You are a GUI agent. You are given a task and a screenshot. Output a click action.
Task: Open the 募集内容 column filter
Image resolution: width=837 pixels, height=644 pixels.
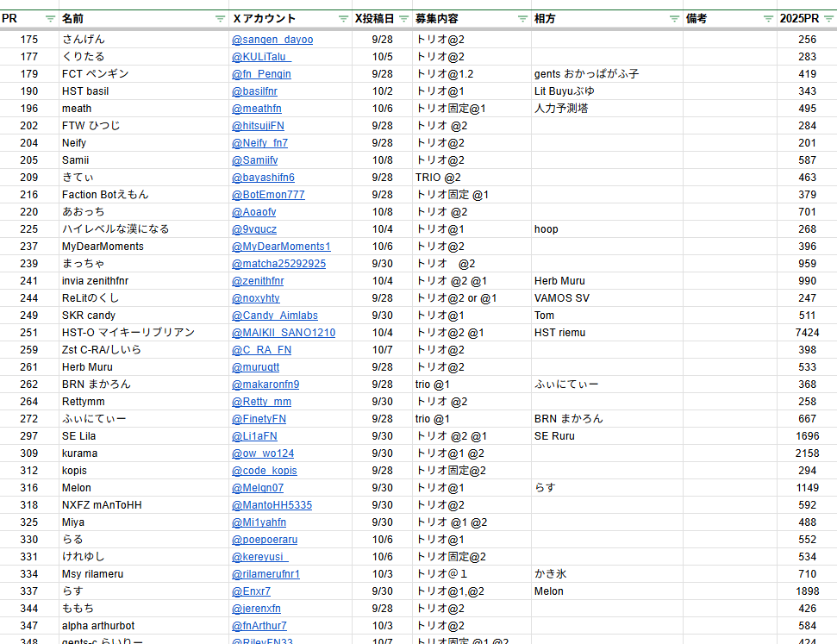coord(522,19)
